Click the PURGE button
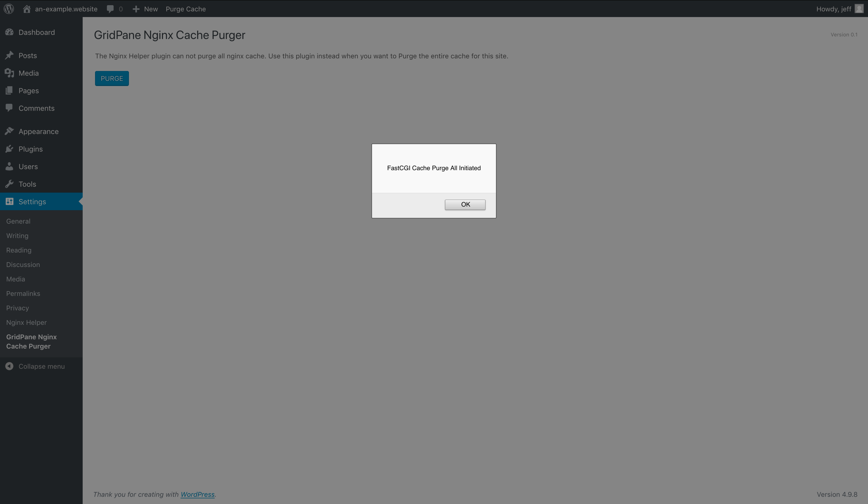 point(112,78)
